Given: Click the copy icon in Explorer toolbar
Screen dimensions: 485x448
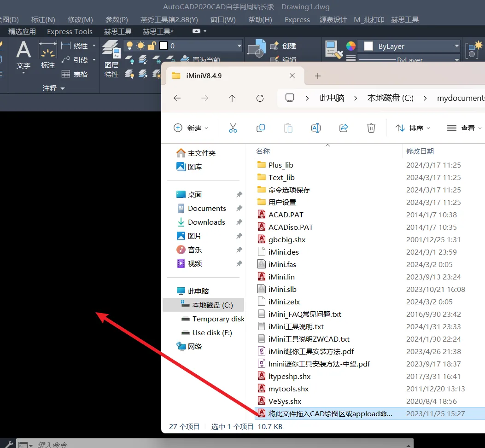Looking at the screenshot, I should [260, 128].
